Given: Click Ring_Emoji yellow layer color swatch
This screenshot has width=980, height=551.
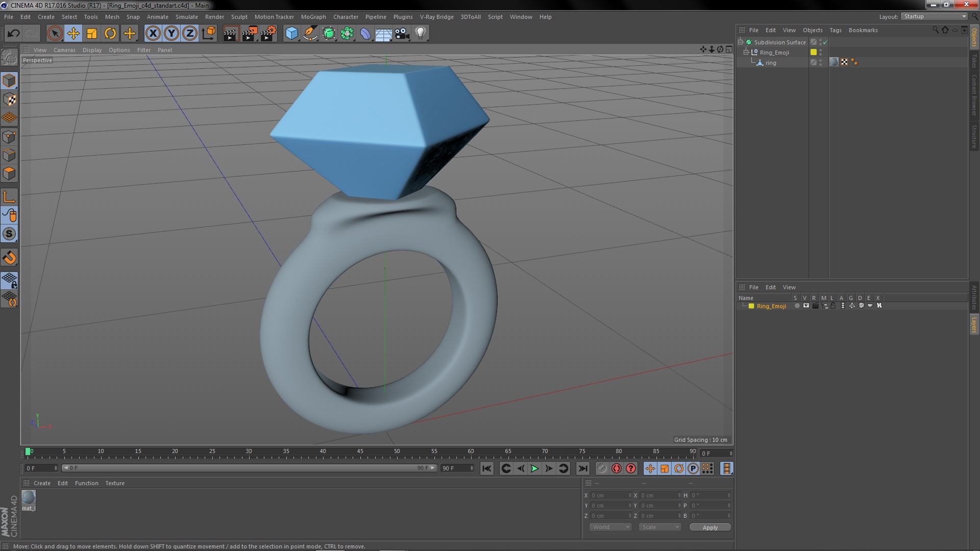Looking at the screenshot, I should point(751,306).
